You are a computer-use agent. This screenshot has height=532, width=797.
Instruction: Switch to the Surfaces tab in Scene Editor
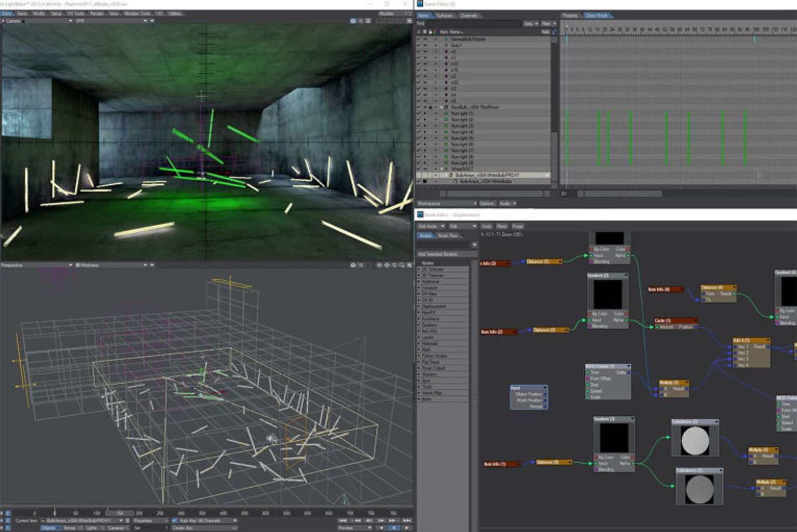444,16
